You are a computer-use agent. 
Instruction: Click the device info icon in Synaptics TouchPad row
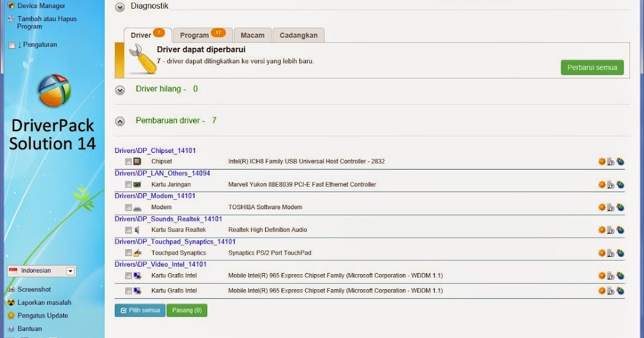pos(611,253)
